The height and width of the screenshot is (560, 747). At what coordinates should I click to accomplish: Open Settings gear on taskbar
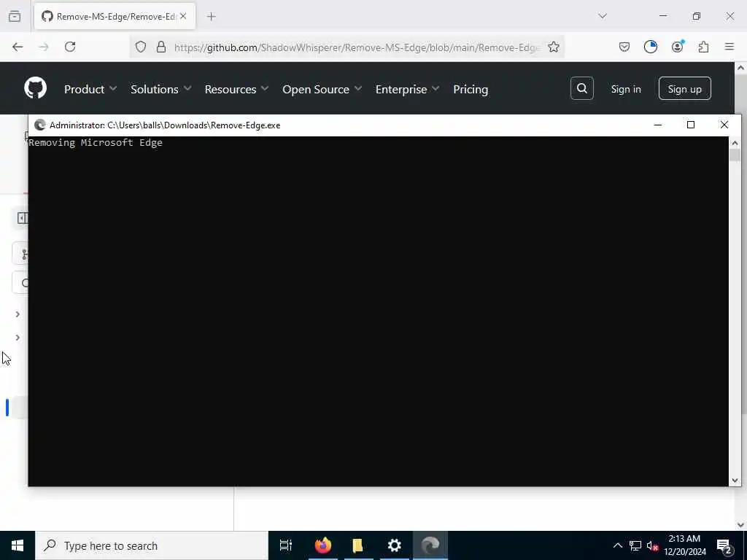(395, 545)
